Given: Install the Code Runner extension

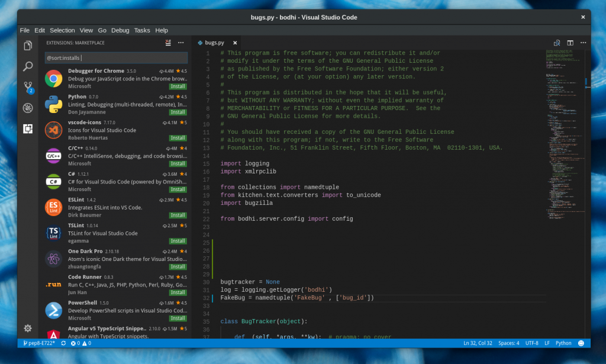Looking at the screenshot, I should coord(178,292).
